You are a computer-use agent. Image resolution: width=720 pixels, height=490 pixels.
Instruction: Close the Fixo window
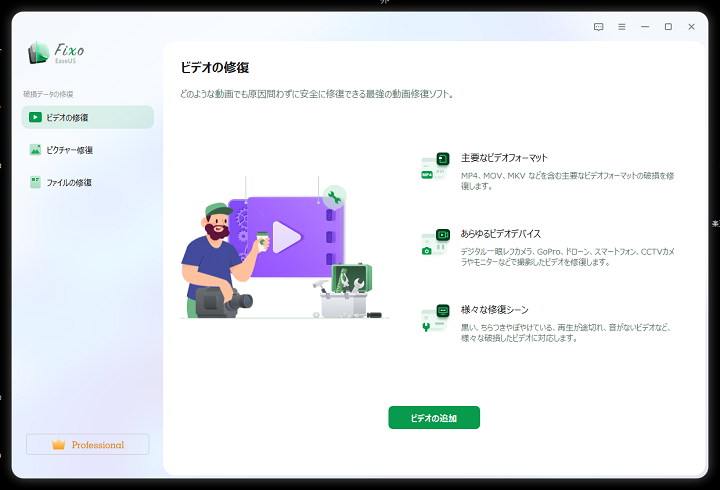(x=692, y=27)
